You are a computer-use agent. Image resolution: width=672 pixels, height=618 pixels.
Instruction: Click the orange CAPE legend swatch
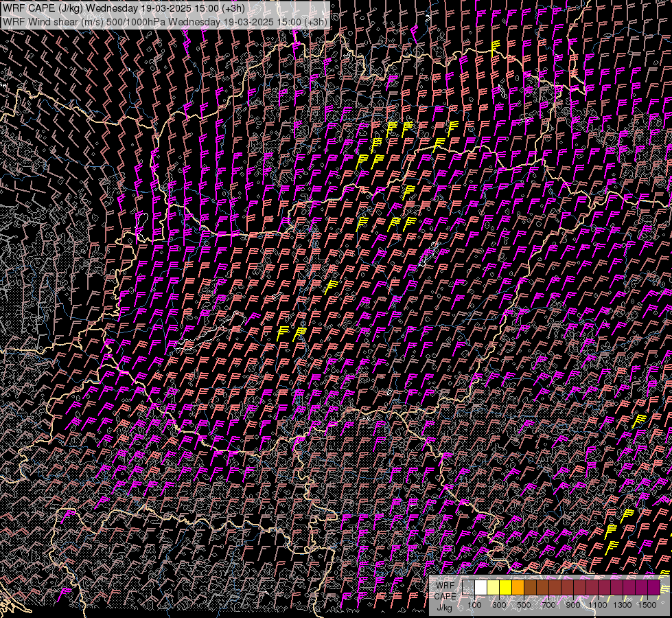(518, 588)
